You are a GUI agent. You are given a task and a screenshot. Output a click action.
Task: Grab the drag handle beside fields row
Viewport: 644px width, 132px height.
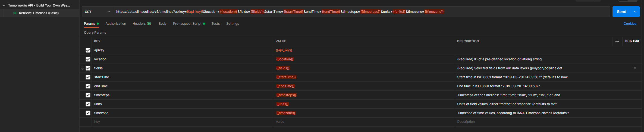click(x=82, y=68)
